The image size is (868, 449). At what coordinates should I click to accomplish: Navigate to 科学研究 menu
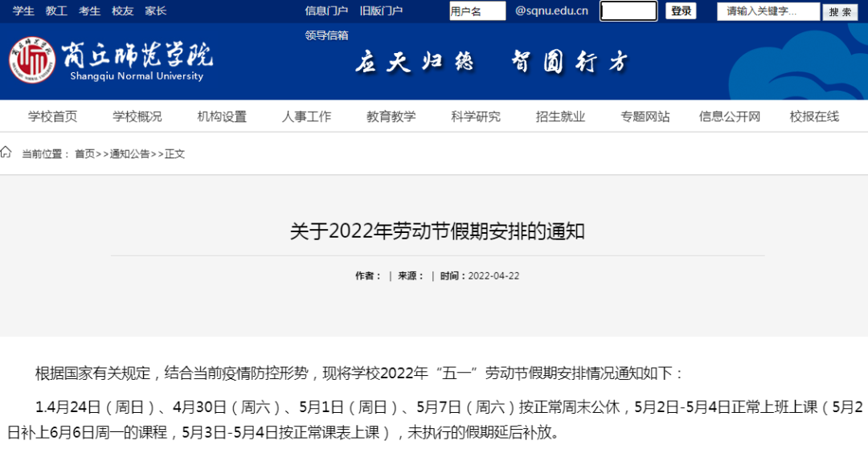476,116
